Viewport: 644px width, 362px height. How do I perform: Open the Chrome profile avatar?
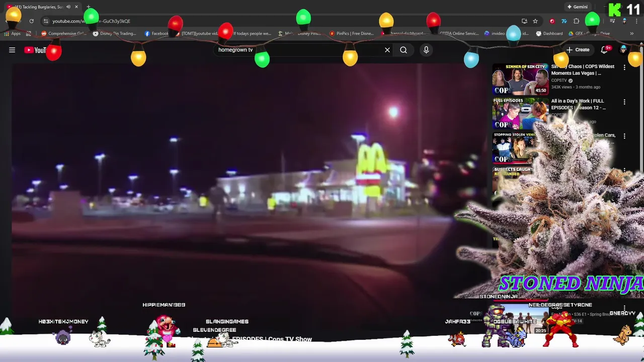point(624,21)
